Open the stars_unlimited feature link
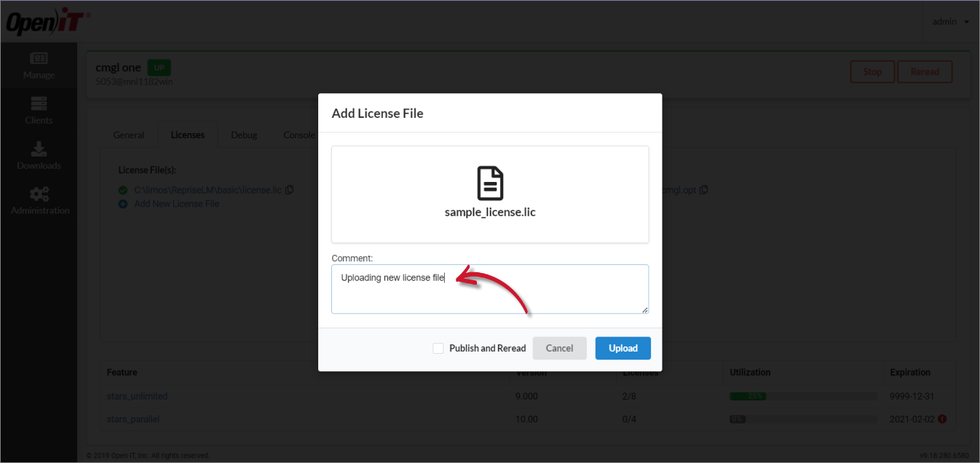980x463 pixels. [x=137, y=396]
